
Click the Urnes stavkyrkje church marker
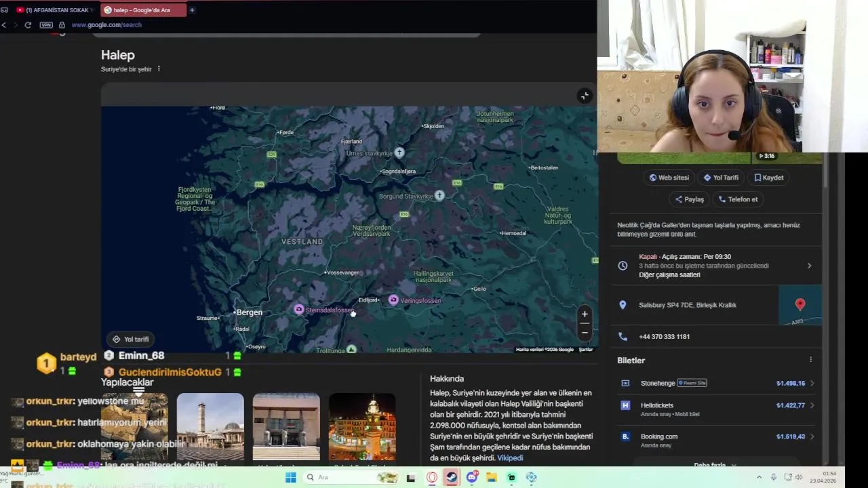400,152
